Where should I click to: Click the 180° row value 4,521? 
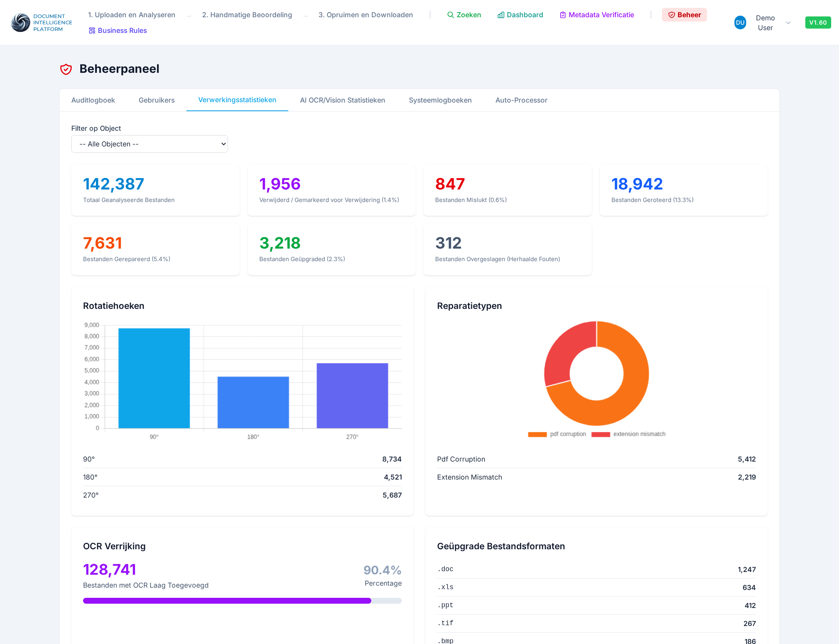click(393, 477)
